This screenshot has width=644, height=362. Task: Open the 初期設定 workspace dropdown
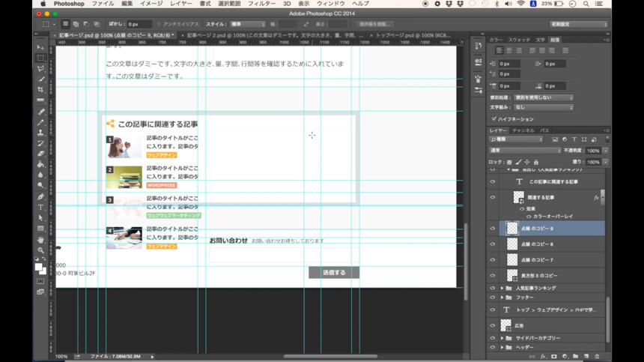[578, 24]
